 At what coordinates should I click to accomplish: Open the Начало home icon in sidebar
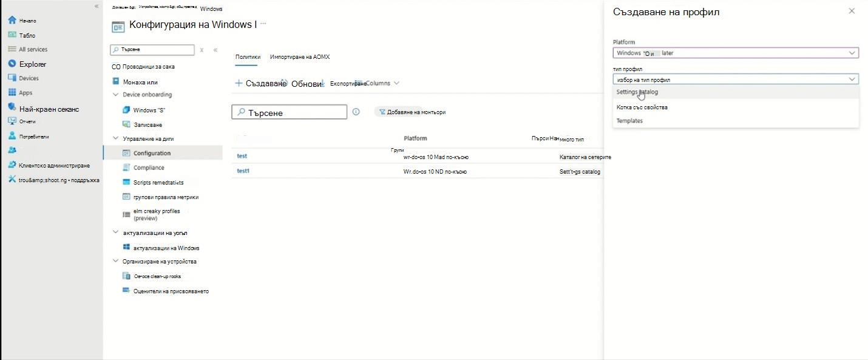coord(12,20)
